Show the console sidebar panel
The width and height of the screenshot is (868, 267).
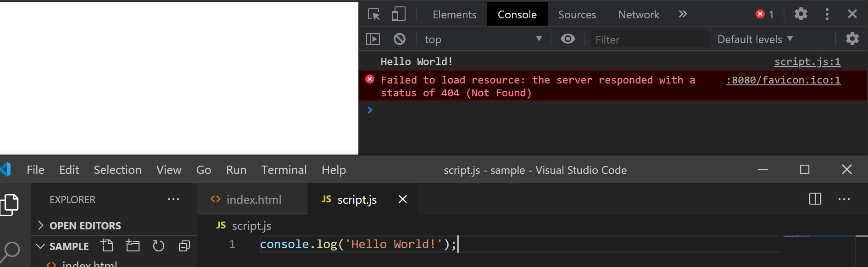(373, 39)
